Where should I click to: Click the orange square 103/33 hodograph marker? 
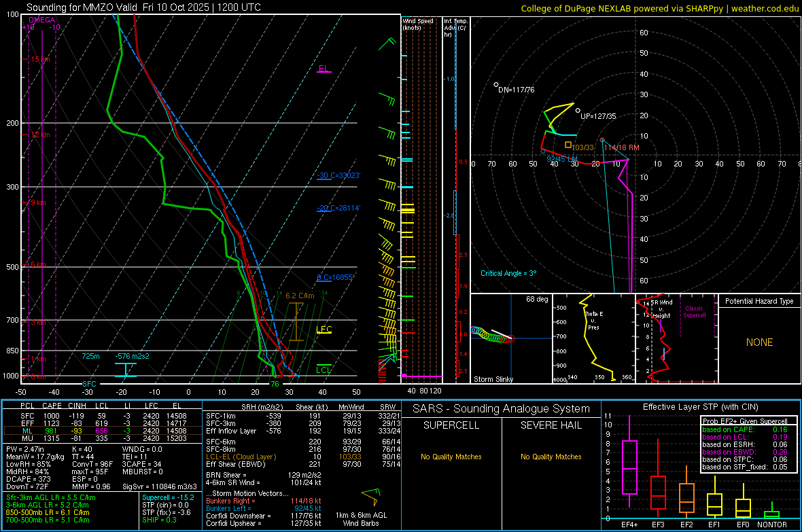[x=568, y=145]
